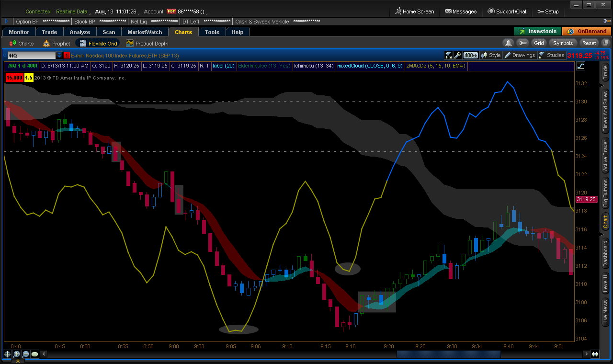Image resolution: width=613 pixels, height=364 pixels.
Task: Open the Monitor tab
Action: (19, 32)
